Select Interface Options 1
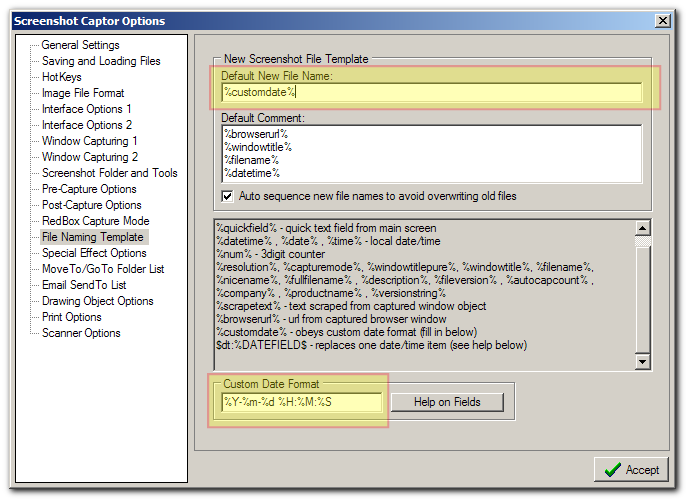The image size is (686, 499). click(86, 109)
